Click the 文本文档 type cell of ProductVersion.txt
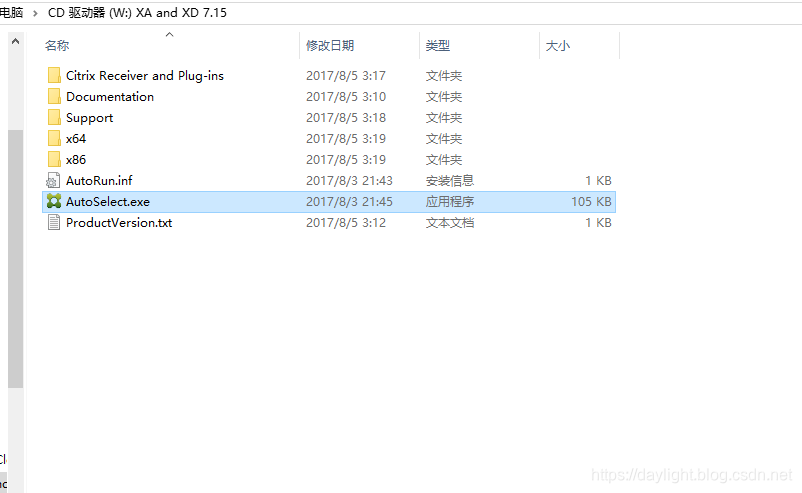This screenshot has width=802, height=493. click(450, 222)
